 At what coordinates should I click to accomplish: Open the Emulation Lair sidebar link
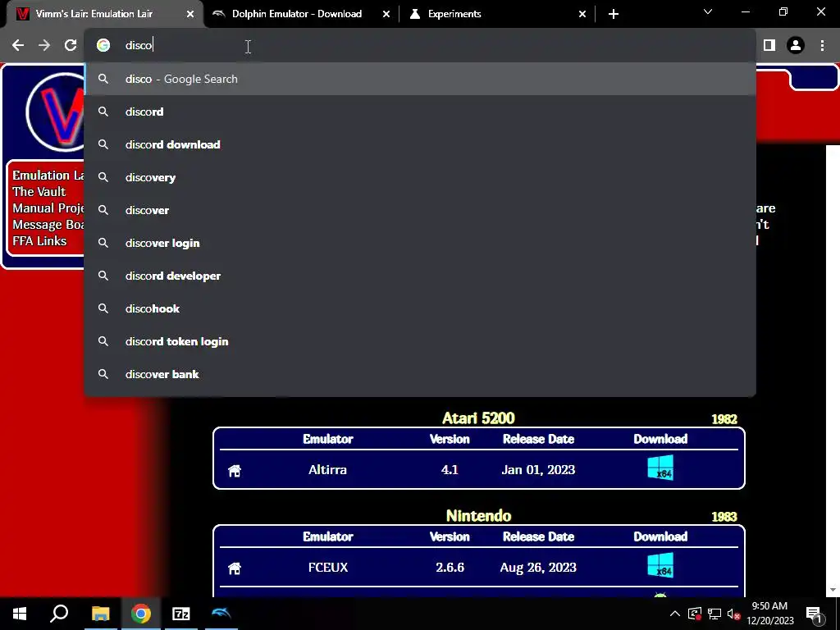click(48, 176)
